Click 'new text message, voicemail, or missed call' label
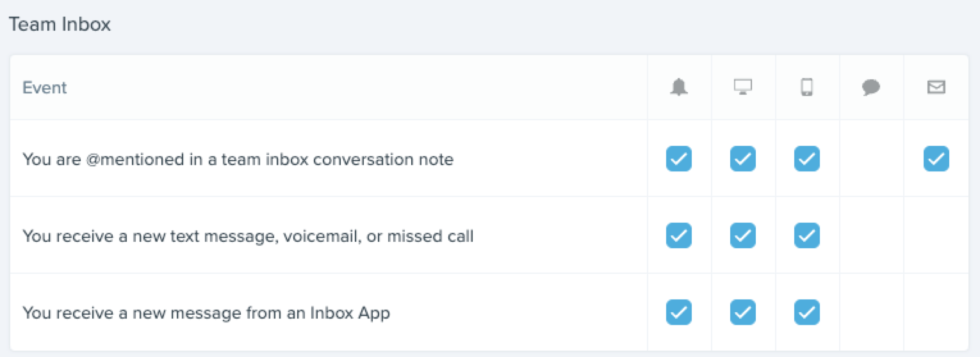Image resolution: width=980 pixels, height=357 pixels. coord(249,237)
